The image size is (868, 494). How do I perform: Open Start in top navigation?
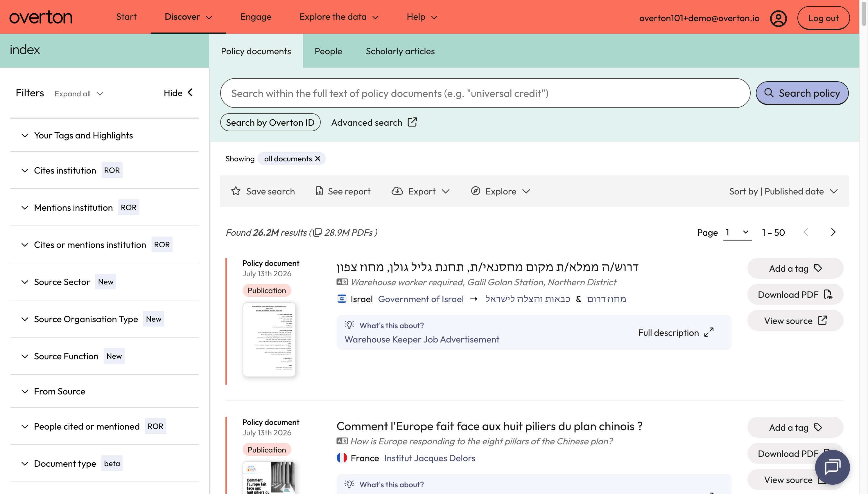coord(126,17)
